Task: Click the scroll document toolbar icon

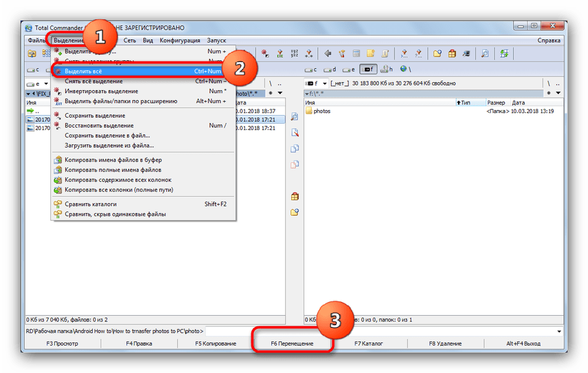Action: [x=385, y=53]
